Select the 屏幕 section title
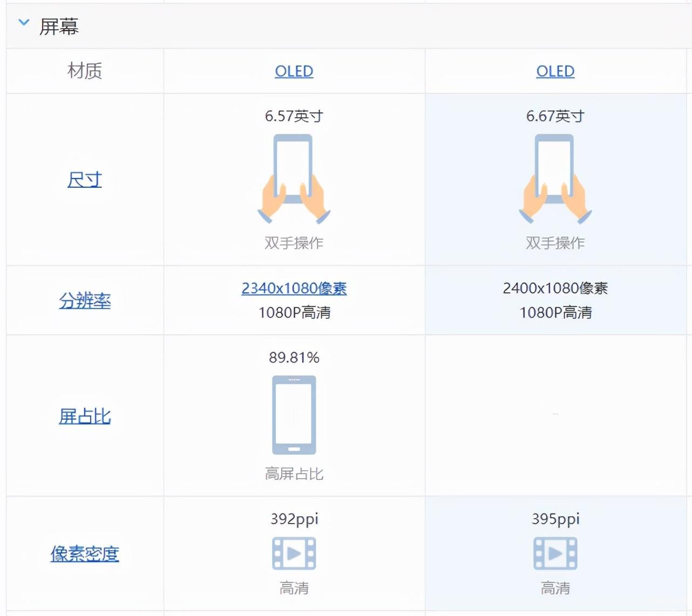 click(59, 26)
